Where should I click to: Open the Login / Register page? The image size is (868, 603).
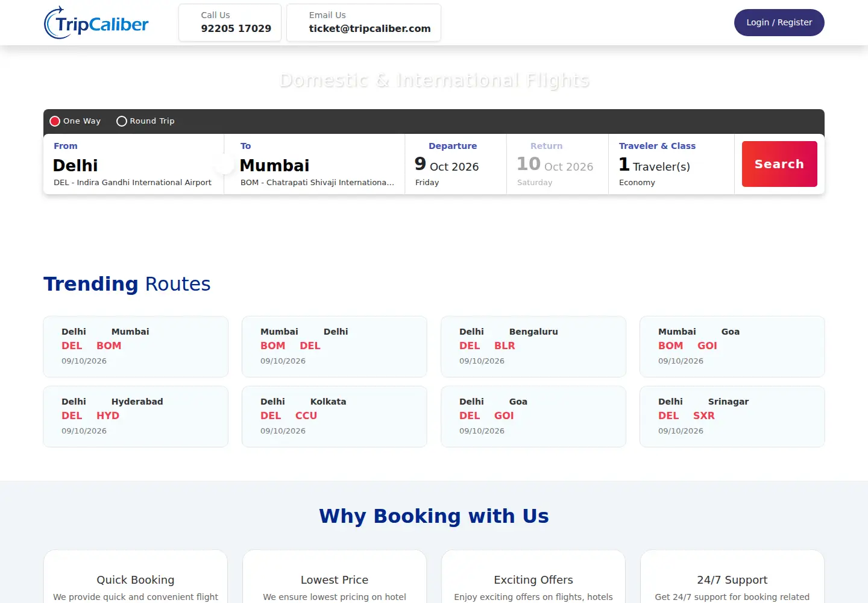coord(779,22)
